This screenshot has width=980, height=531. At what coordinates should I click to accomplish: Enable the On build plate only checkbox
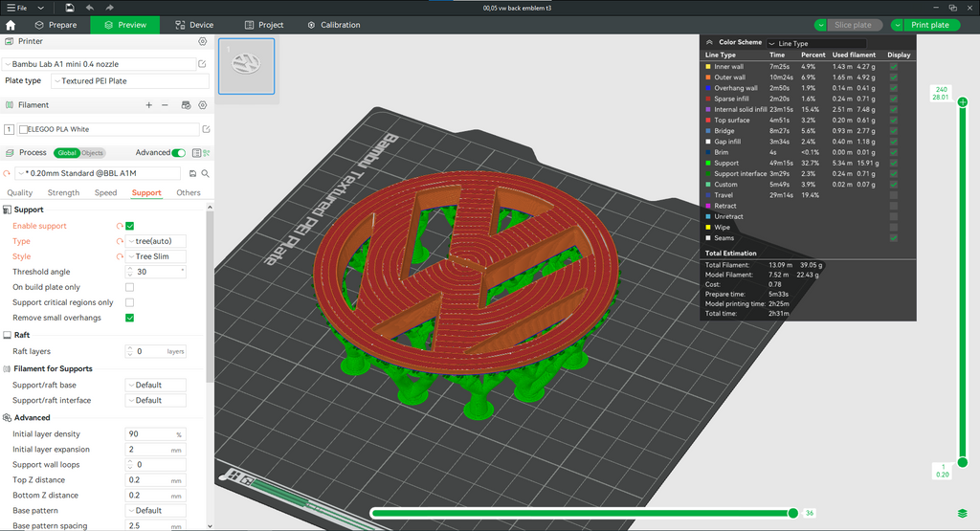130,287
